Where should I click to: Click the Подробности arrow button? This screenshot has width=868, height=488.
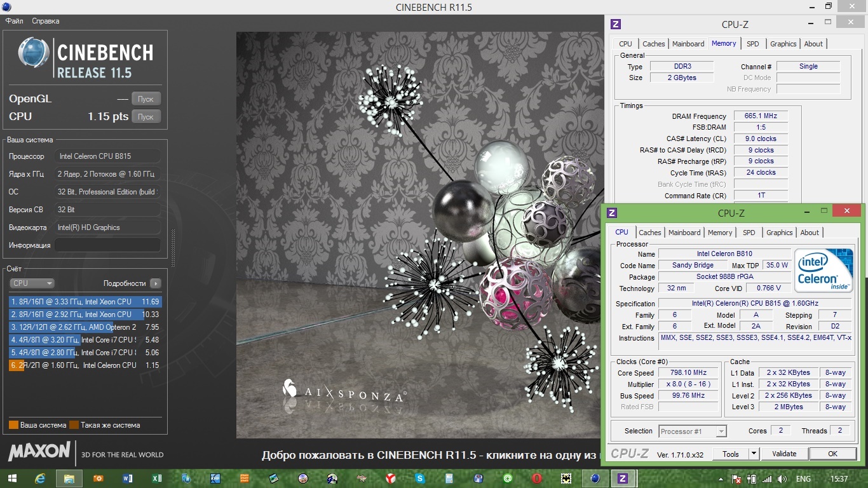tap(155, 283)
